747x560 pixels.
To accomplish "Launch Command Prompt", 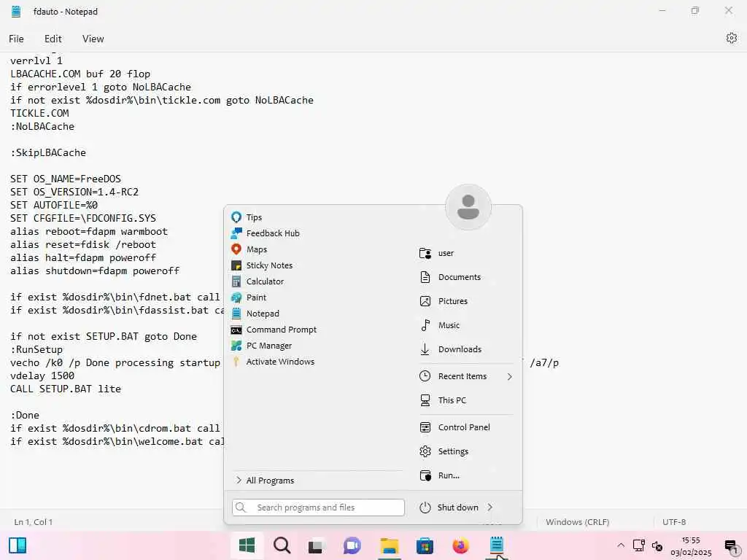I will (274, 330).
